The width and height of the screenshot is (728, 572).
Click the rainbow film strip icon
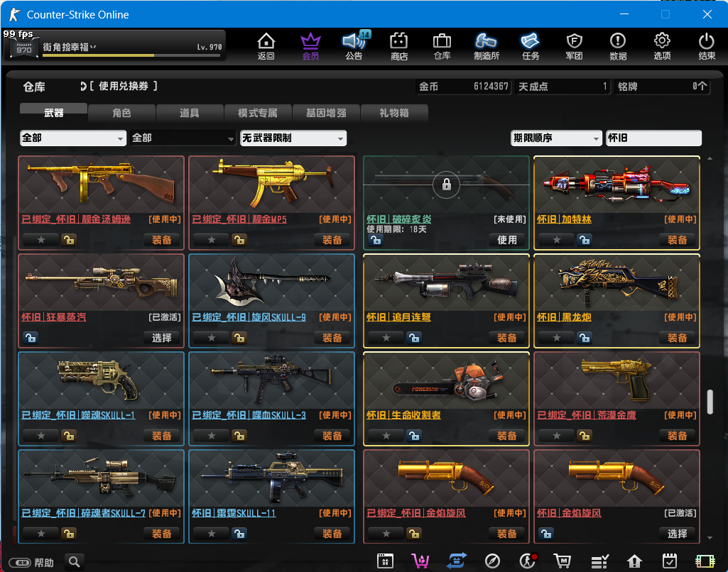coord(705,561)
